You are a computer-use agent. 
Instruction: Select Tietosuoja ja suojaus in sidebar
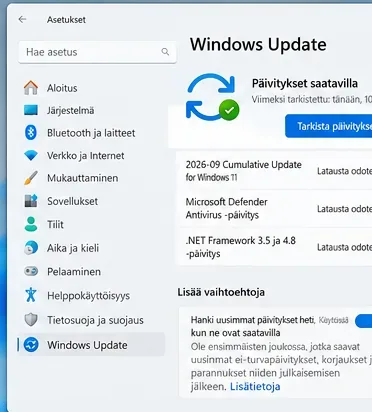(x=95, y=320)
